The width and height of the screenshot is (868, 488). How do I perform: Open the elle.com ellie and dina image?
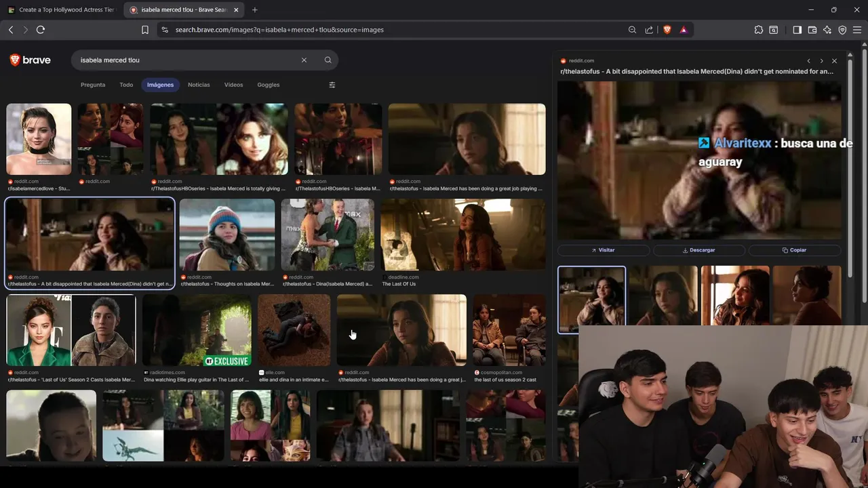[x=294, y=330]
